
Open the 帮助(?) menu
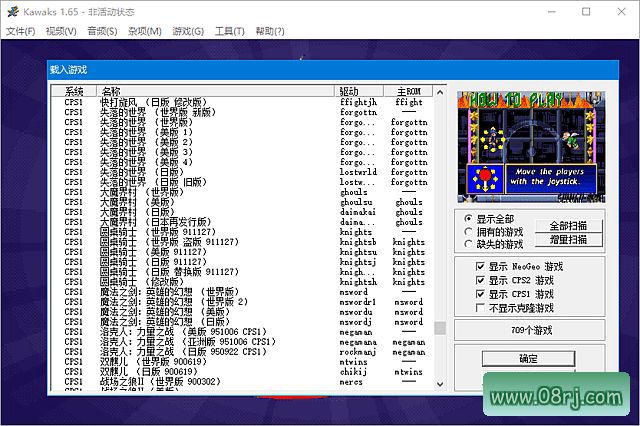tap(270, 31)
